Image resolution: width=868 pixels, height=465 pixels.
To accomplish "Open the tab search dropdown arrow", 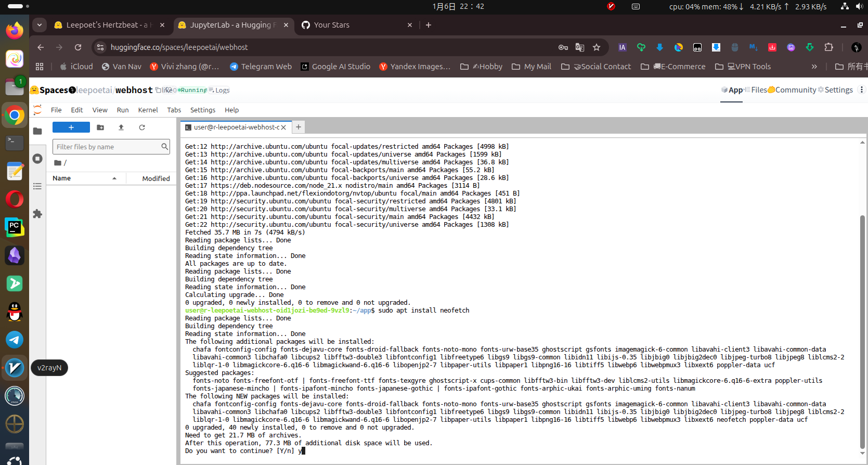I will (40, 25).
